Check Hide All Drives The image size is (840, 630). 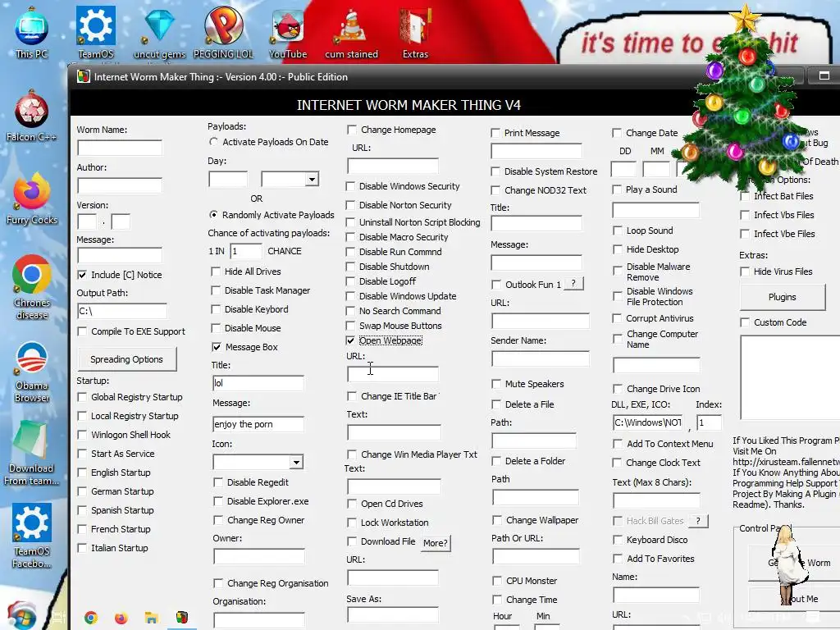pos(216,272)
